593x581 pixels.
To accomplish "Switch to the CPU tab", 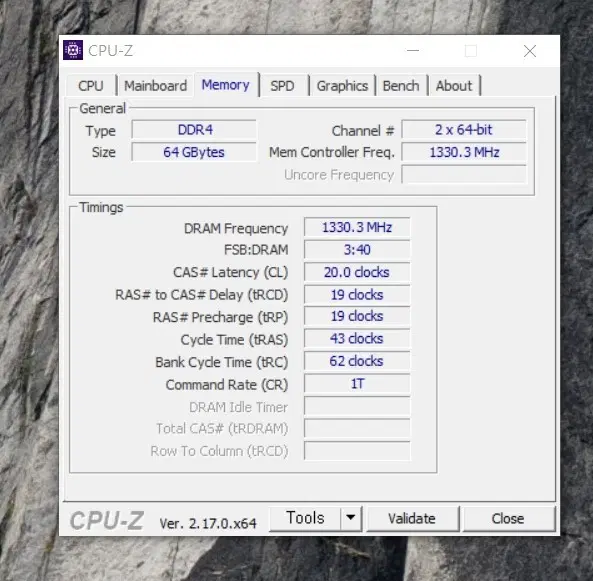I will point(91,86).
